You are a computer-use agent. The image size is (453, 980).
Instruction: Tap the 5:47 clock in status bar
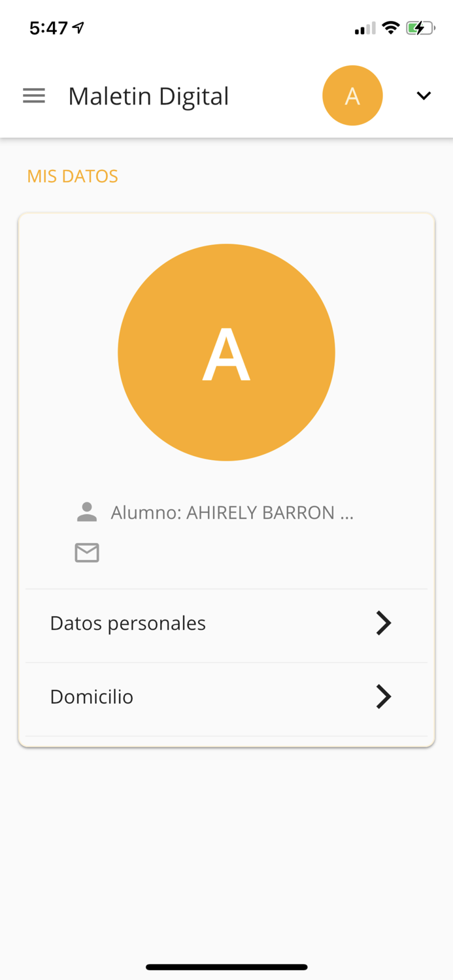[x=48, y=28]
